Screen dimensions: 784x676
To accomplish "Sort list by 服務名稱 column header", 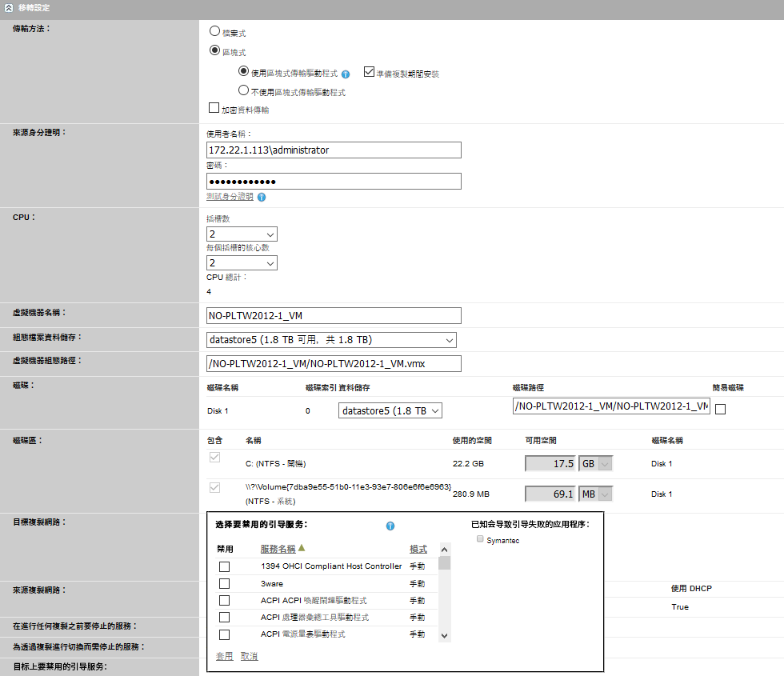I will (x=278, y=549).
